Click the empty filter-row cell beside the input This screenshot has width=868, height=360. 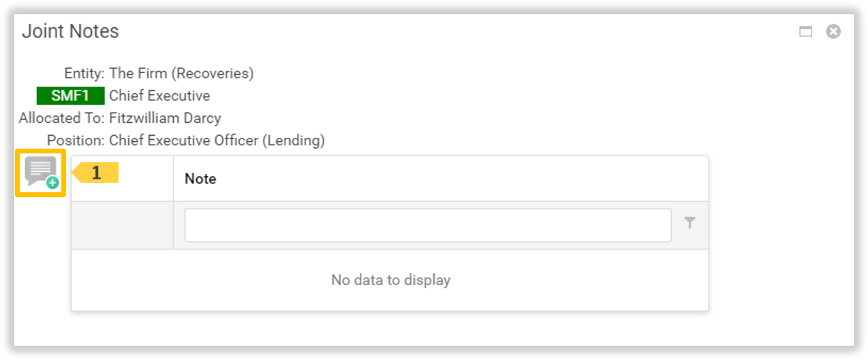coord(123,225)
